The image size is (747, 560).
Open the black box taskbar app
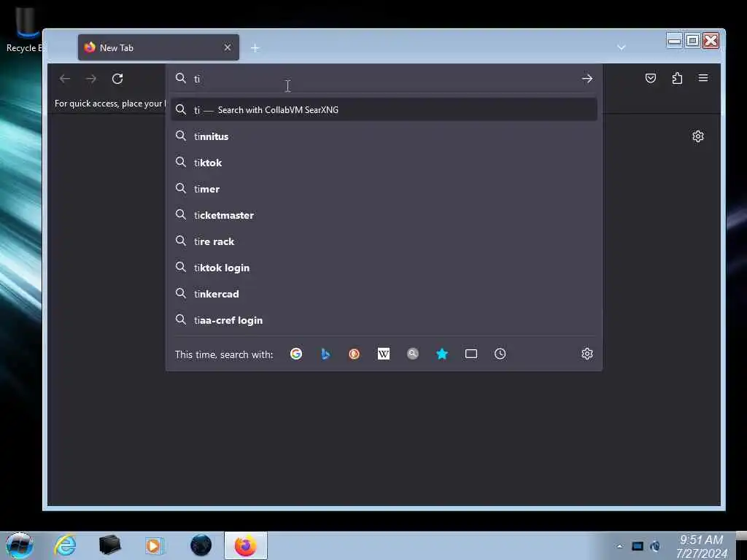tap(109, 545)
